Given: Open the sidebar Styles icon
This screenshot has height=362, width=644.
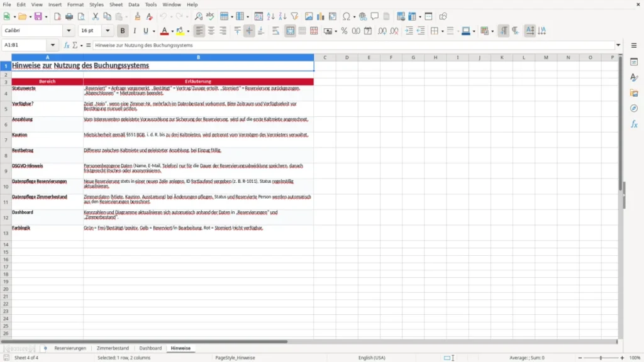Looking at the screenshot, I should tap(634, 77).
